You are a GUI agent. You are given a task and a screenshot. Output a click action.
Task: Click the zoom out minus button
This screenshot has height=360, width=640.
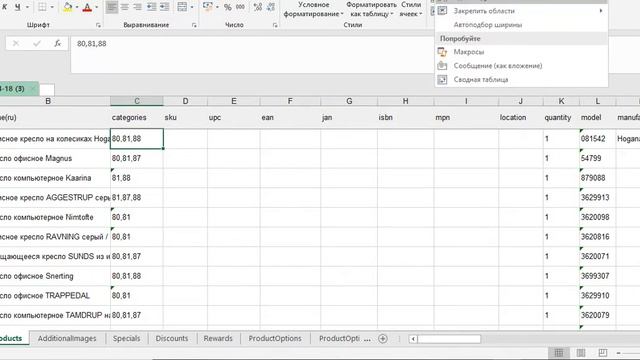pos(618,353)
